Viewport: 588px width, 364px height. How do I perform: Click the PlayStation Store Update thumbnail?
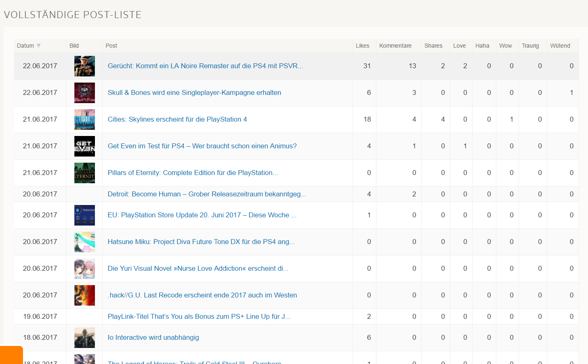pos(85,215)
